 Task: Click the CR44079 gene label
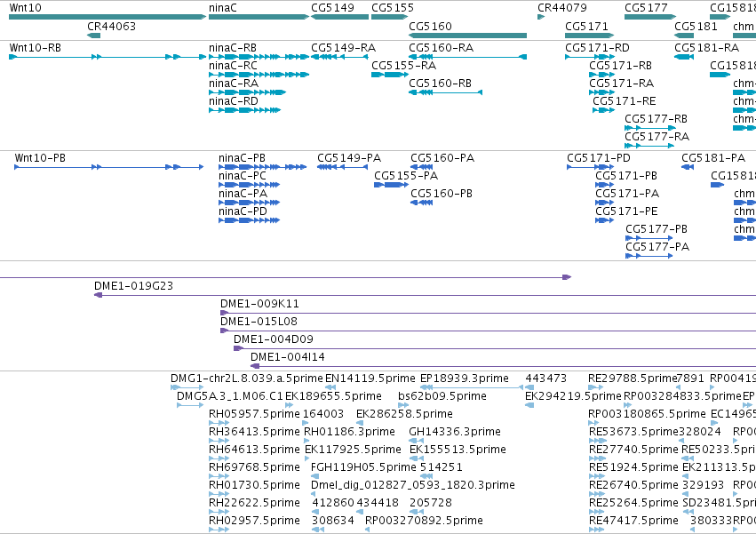point(562,8)
